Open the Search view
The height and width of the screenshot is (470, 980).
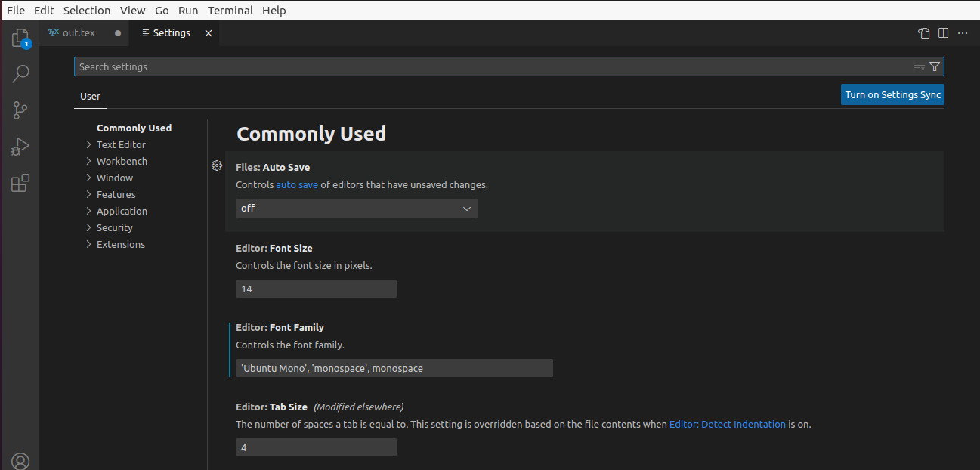click(20, 73)
